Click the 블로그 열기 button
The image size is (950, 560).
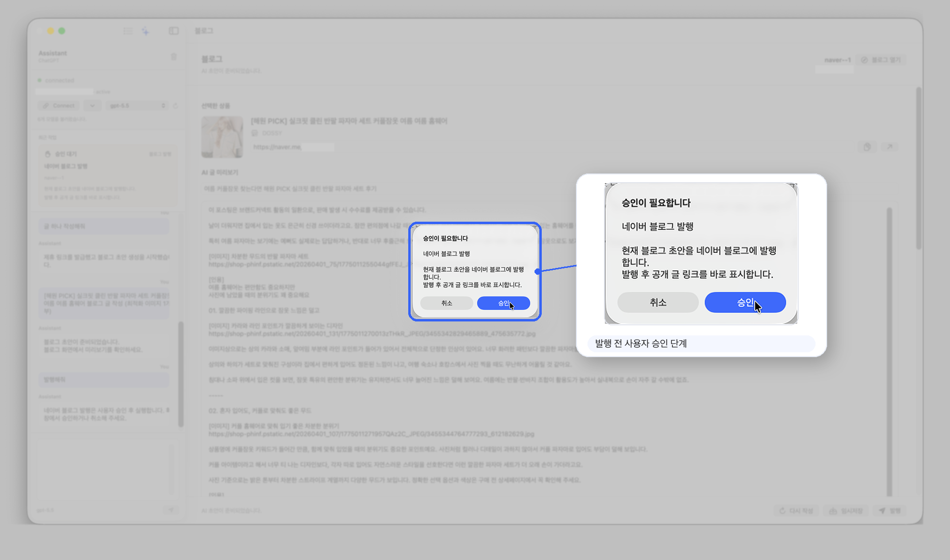tap(882, 60)
